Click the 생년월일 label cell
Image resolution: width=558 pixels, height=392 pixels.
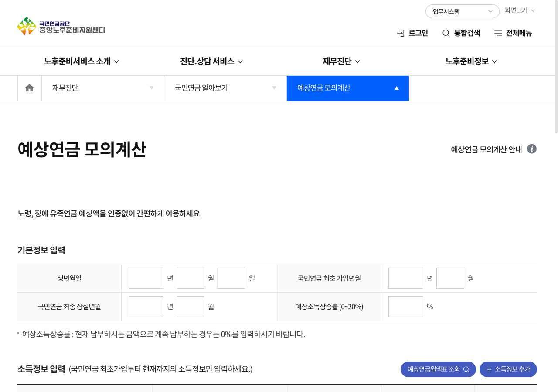click(69, 278)
